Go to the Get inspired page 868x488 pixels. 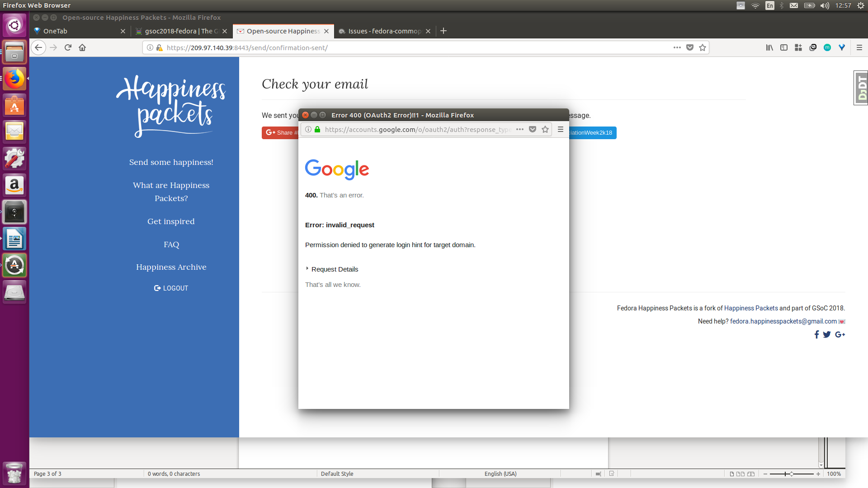pyautogui.click(x=171, y=221)
